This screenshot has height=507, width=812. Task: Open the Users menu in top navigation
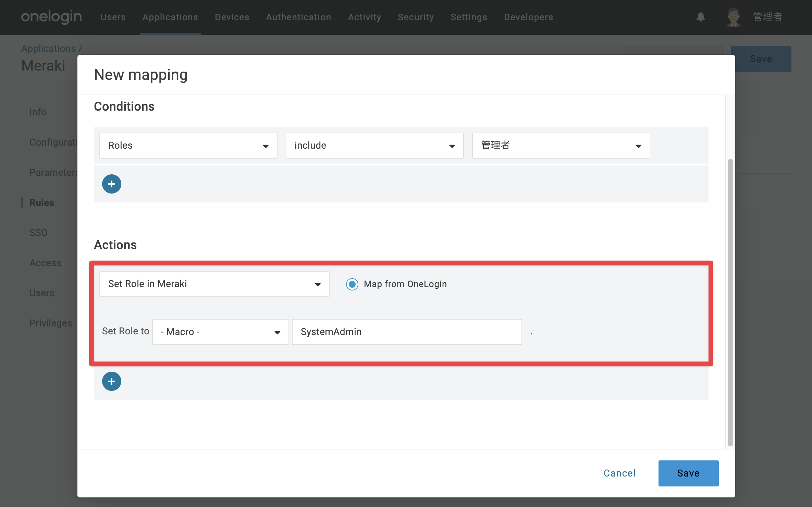113,17
